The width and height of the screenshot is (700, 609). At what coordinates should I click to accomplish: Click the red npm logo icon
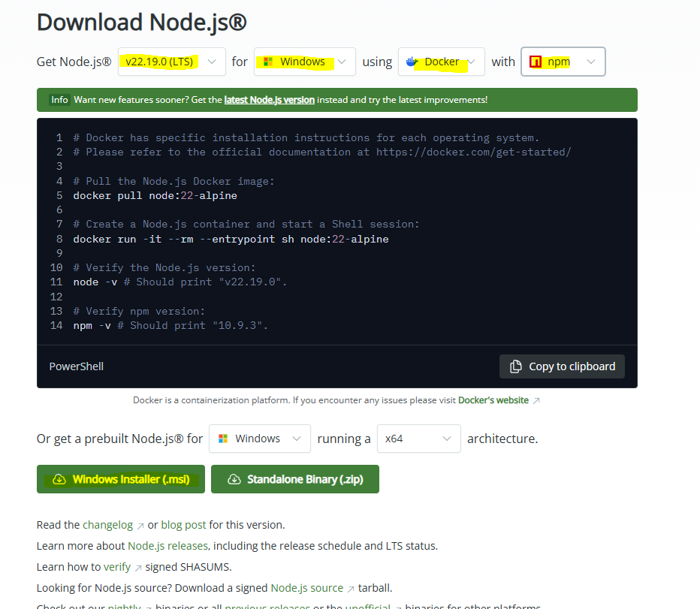tap(536, 62)
